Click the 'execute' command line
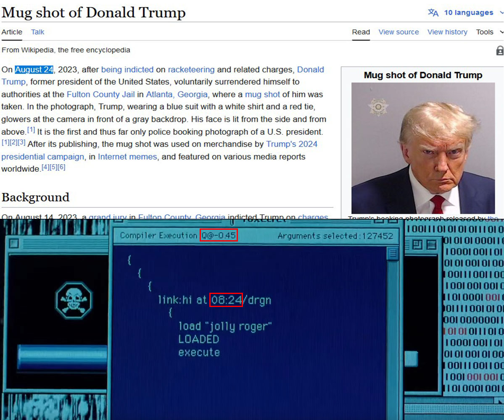 coord(199,352)
